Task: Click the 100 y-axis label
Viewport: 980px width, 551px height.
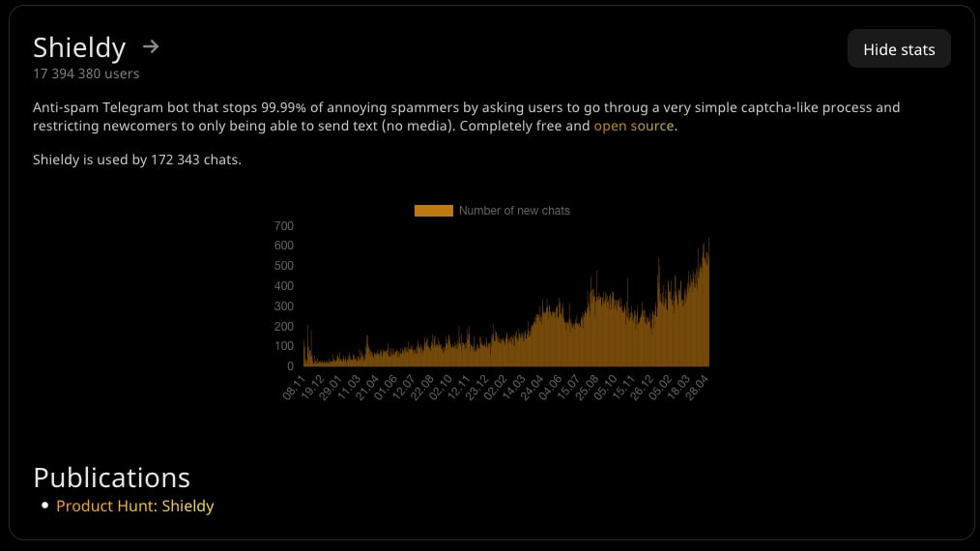Action: 284,346
